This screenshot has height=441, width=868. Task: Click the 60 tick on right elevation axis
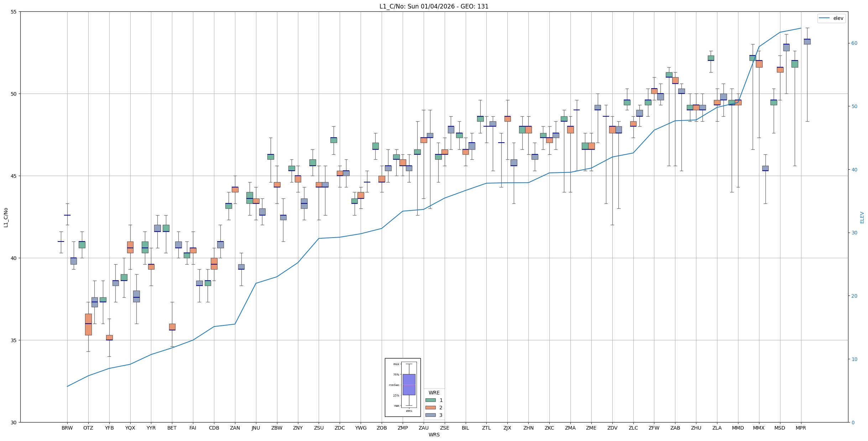point(854,43)
